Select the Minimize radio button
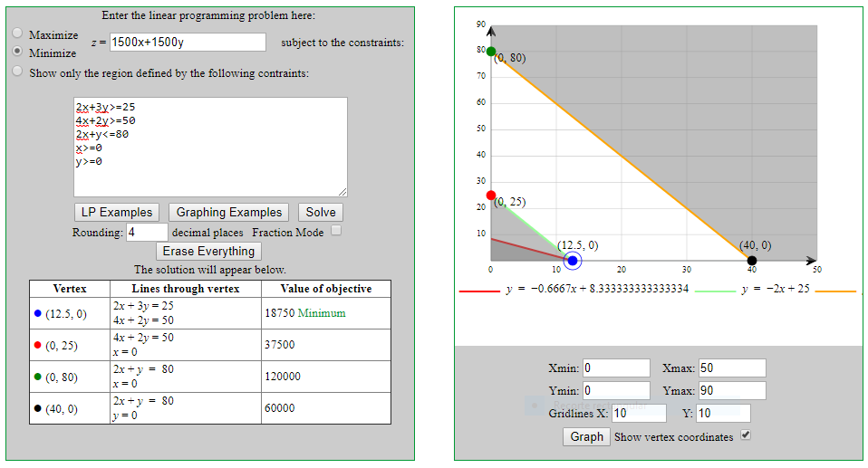The image size is (868, 468). pos(17,52)
